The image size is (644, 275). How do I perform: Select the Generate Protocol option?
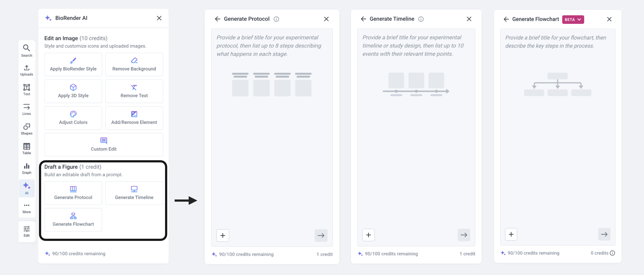coord(73,193)
